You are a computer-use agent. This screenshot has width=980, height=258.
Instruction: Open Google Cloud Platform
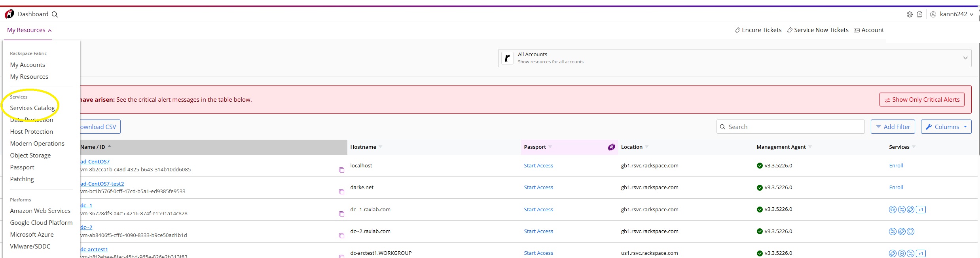[42, 223]
